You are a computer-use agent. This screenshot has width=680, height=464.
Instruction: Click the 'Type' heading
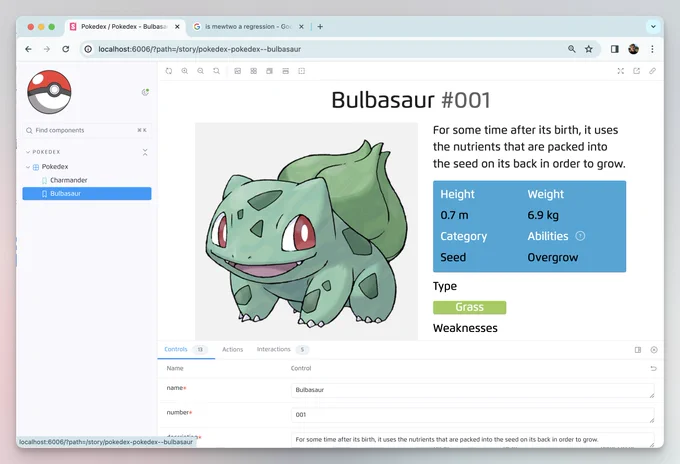click(445, 286)
